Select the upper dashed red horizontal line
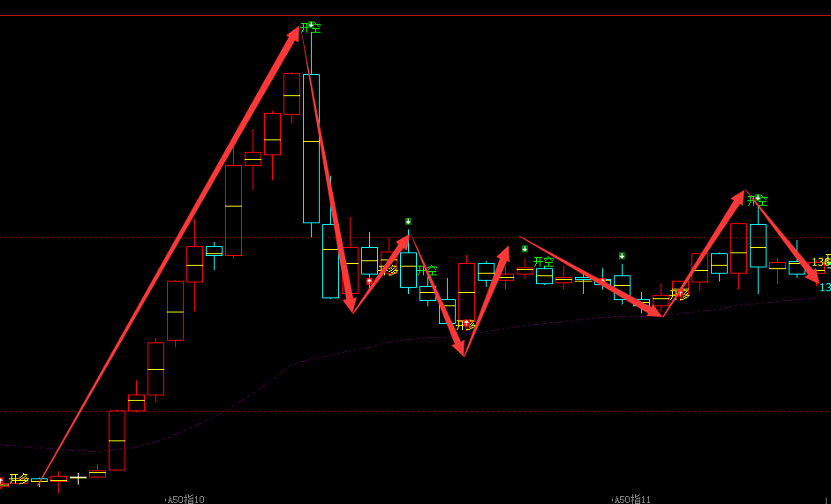The height and width of the screenshot is (504, 831). [132, 237]
